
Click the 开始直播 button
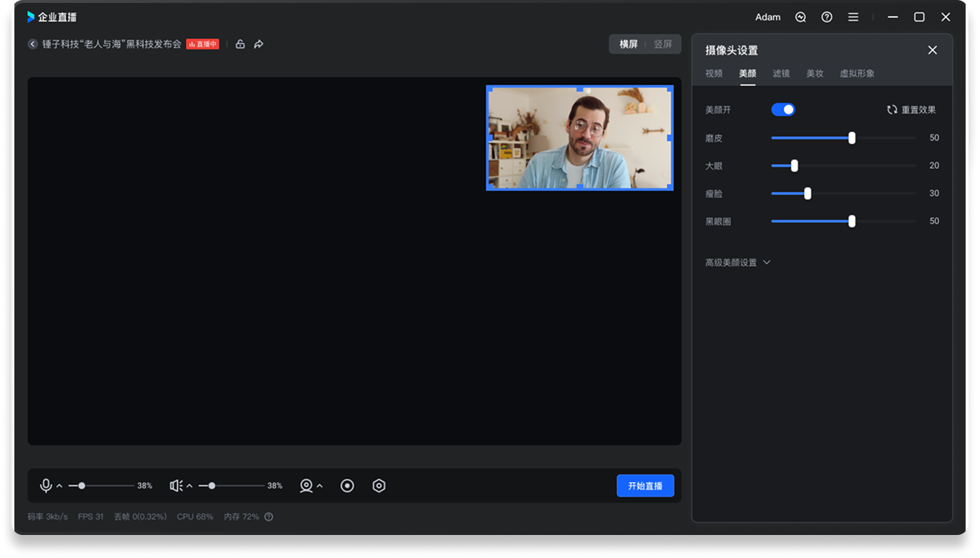coord(645,486)
